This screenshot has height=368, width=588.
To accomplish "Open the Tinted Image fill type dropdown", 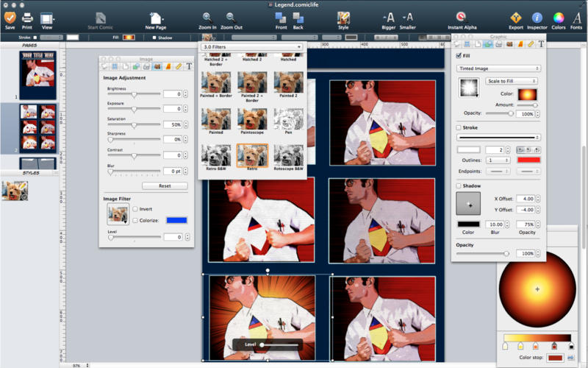I will pos(498,68).
